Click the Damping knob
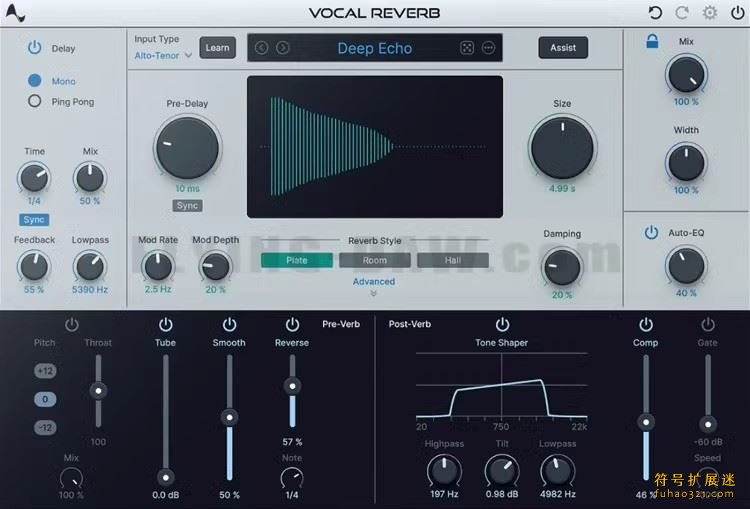The image size is (750, 509). tap(562, 268)
